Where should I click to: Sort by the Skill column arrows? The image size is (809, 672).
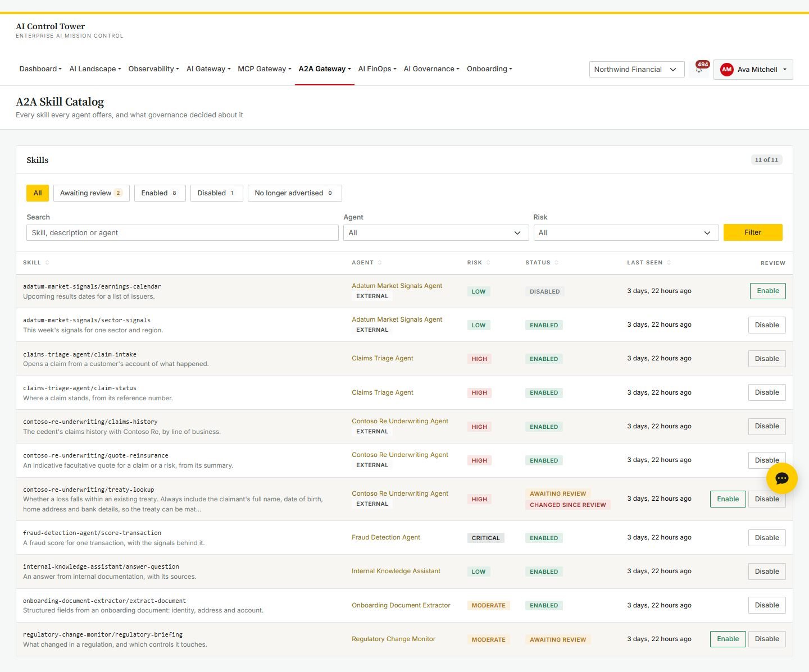[47, 263]
